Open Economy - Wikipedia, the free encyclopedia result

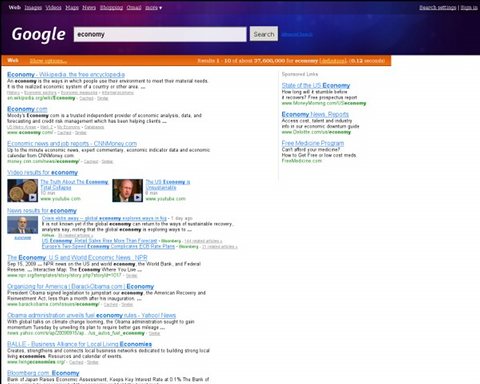(66, 75)
